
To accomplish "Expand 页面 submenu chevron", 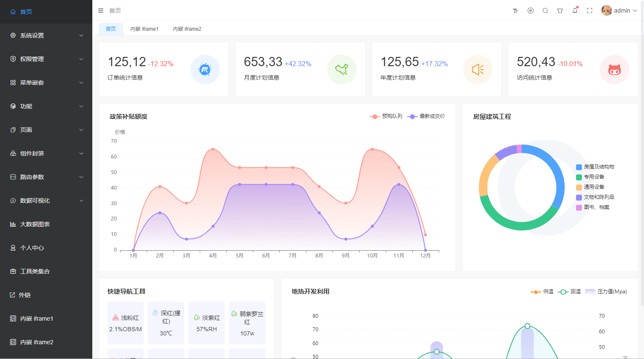I will click(81, 130).
